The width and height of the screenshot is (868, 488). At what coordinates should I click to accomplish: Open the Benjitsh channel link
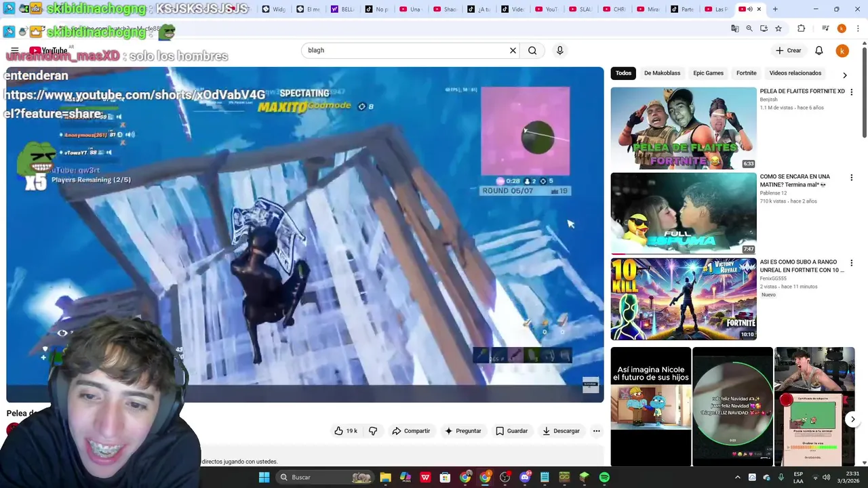tap(769, 100)
